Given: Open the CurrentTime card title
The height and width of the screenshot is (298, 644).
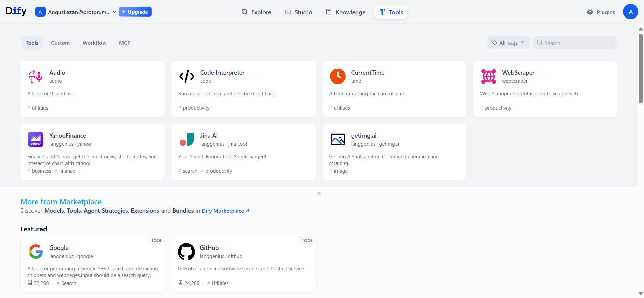Looking at the screenshot, I should point(368,73).
